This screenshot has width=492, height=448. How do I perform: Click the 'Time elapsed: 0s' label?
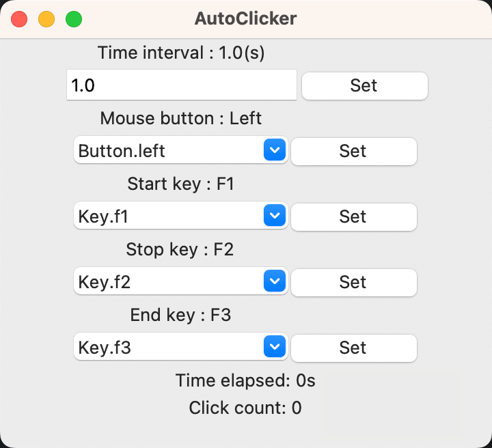coord(245,380)
